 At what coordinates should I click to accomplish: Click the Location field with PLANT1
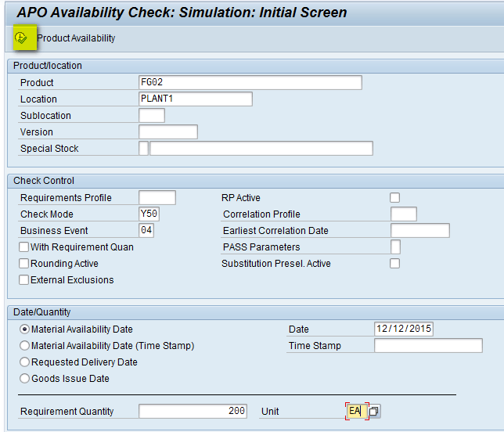[x=196, y=99]
